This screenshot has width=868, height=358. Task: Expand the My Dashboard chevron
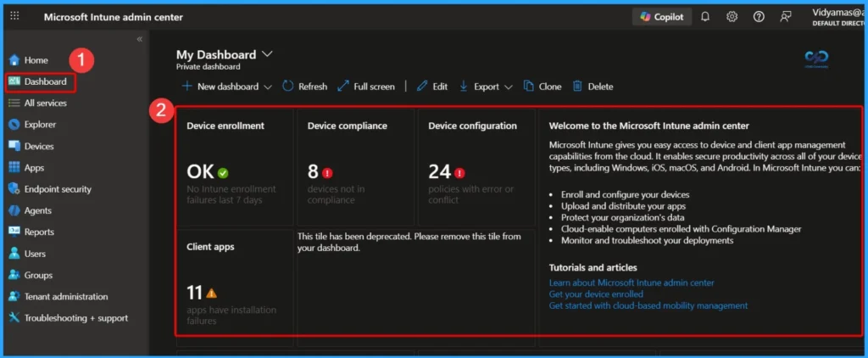point(267,54)
